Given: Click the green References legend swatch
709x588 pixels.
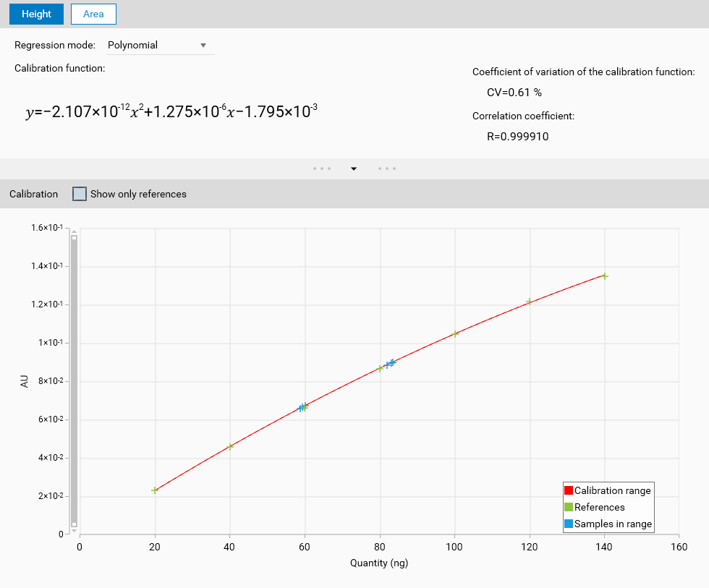Looking at the screenshot, I should (569, 507).
